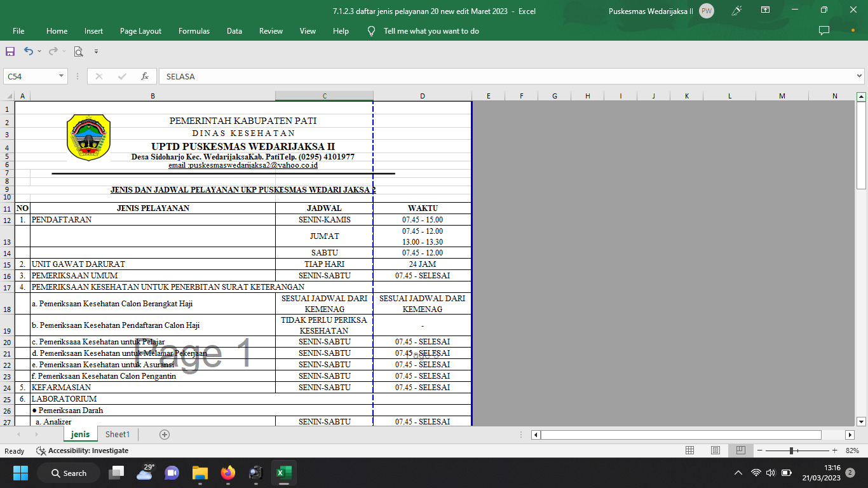Switch to the Sheet1 tab
The height and width of the screenshot is (488, 868).
point(118,435)
